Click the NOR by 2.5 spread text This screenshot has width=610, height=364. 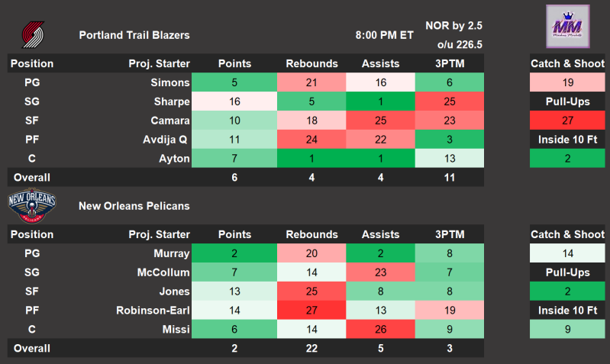(x=453, y=26)
